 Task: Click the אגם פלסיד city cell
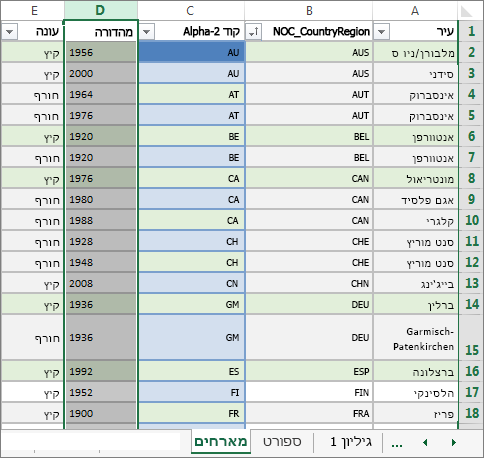click(415, 199)
